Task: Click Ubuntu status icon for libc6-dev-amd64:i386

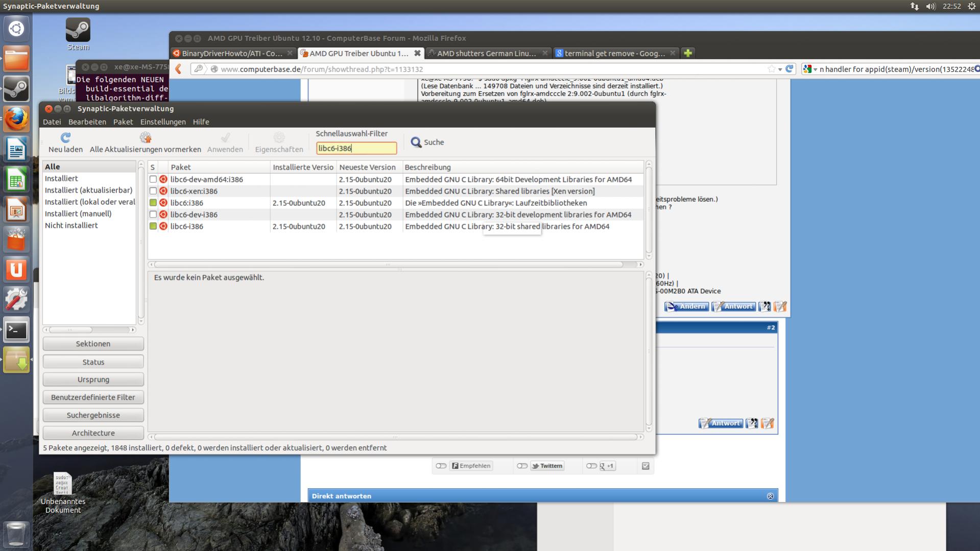Action: coord(163,179)
